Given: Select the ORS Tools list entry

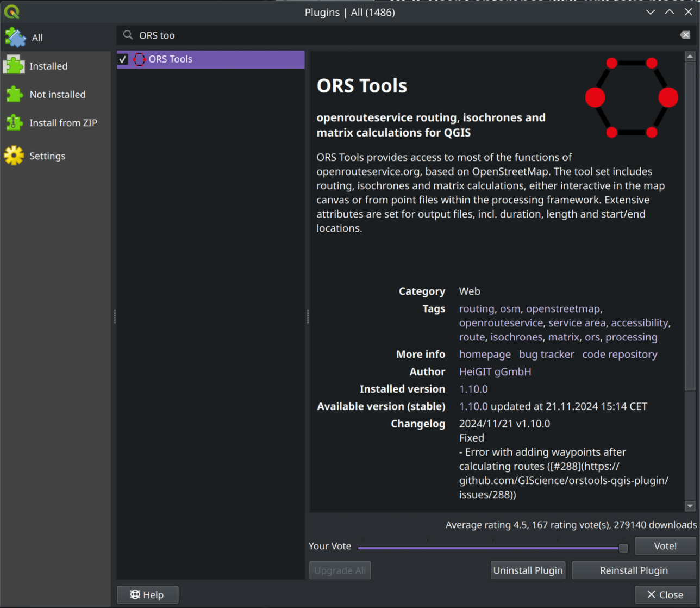Looking at the screenshot, I should click(x=211, y=59).
